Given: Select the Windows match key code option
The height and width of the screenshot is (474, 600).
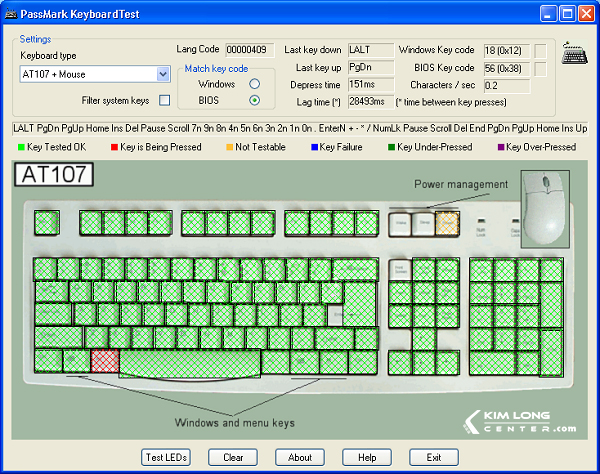Looking at the screenshot, I should pyautogui.click(x=254, y=84).
